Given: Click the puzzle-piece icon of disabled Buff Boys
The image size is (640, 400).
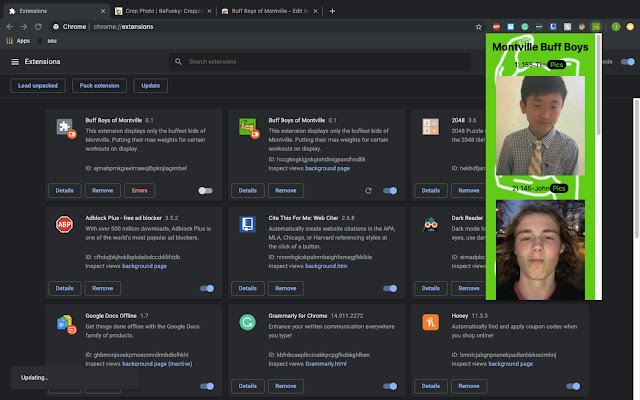Looking at the screenshot, I should point(66,128).
